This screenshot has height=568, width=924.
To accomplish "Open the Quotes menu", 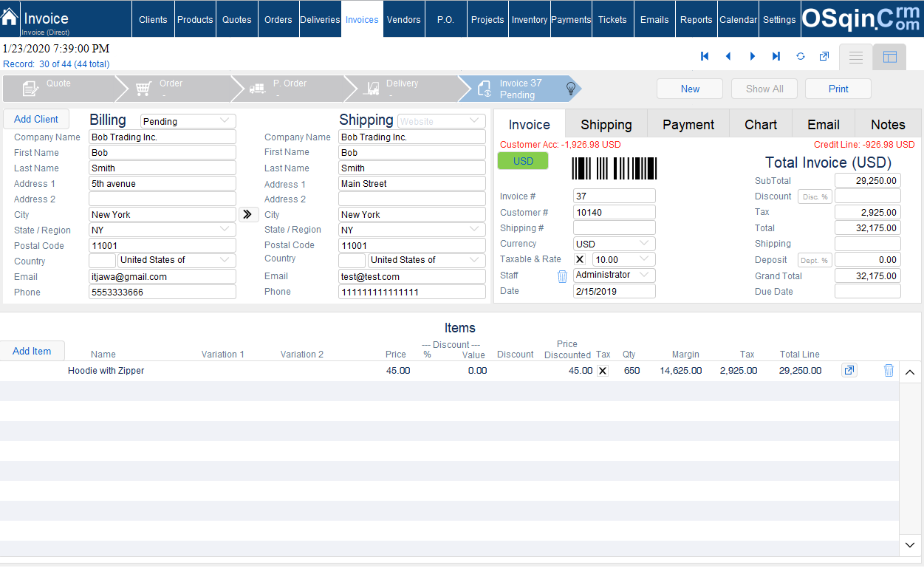I will tap(237, 19).
